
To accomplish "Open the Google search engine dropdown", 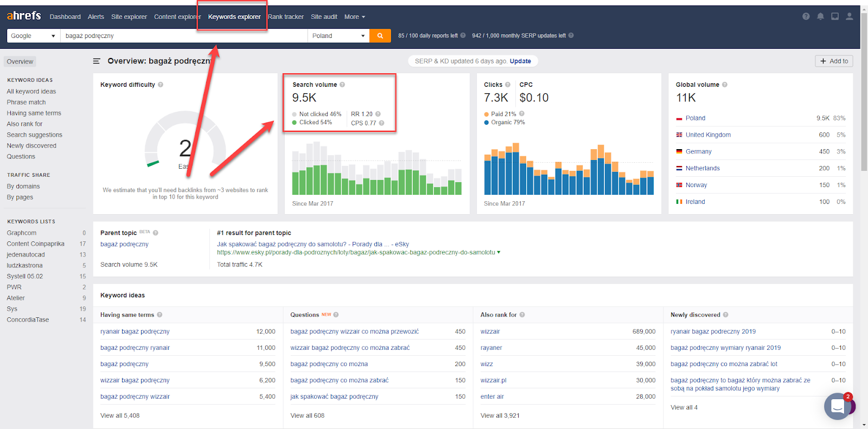I will (33, 36).
